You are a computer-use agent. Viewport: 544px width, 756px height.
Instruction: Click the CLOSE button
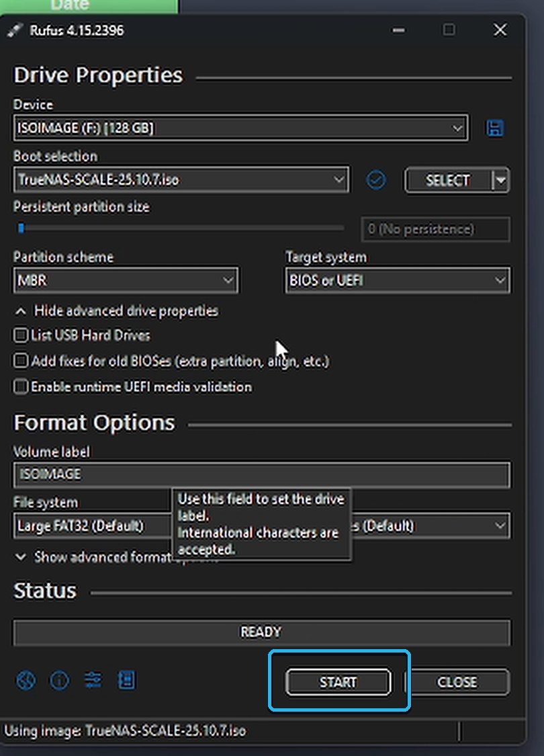[457, 682]
